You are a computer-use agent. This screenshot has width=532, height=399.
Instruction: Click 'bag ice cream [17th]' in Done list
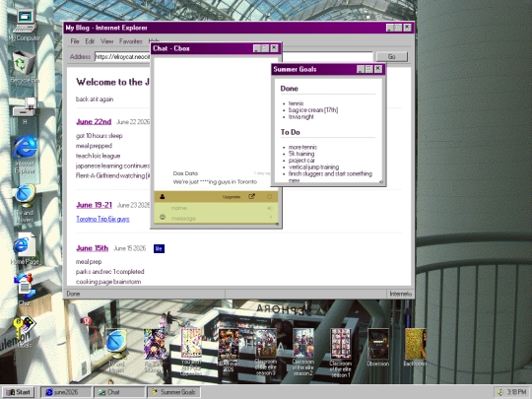[313, 110]
